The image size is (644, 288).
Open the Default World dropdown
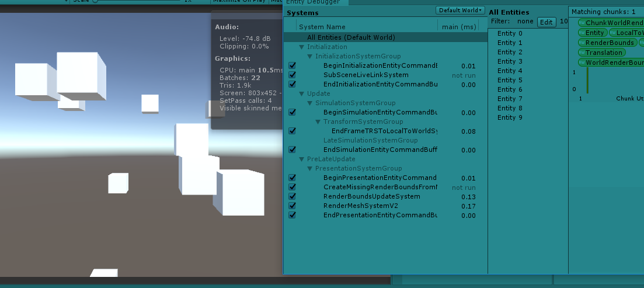461,11
